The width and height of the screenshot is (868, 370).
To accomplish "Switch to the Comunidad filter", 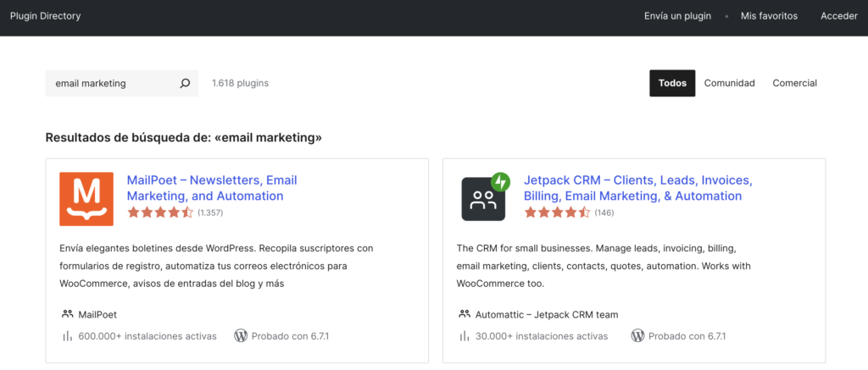I will pos(729,84).
